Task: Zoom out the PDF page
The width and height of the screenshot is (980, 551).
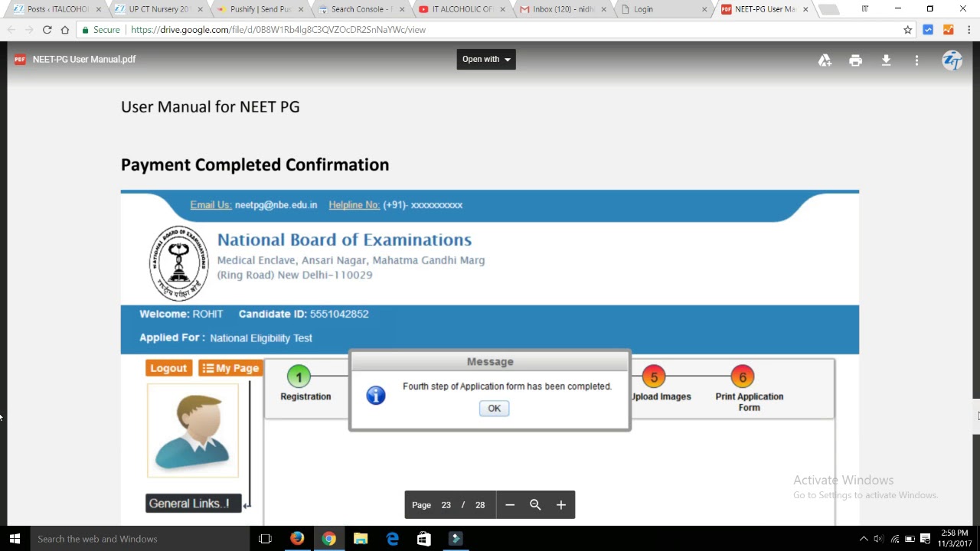Action: tap(510, 505)
